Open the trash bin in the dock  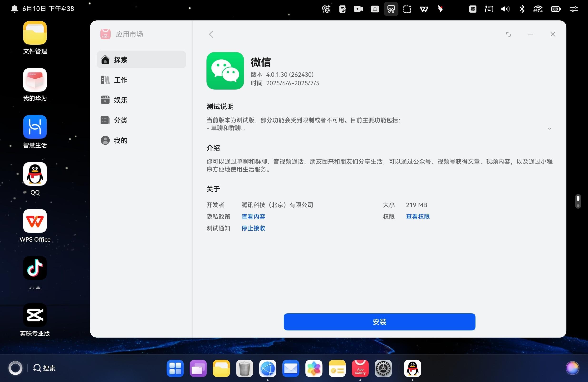(244, 368)
